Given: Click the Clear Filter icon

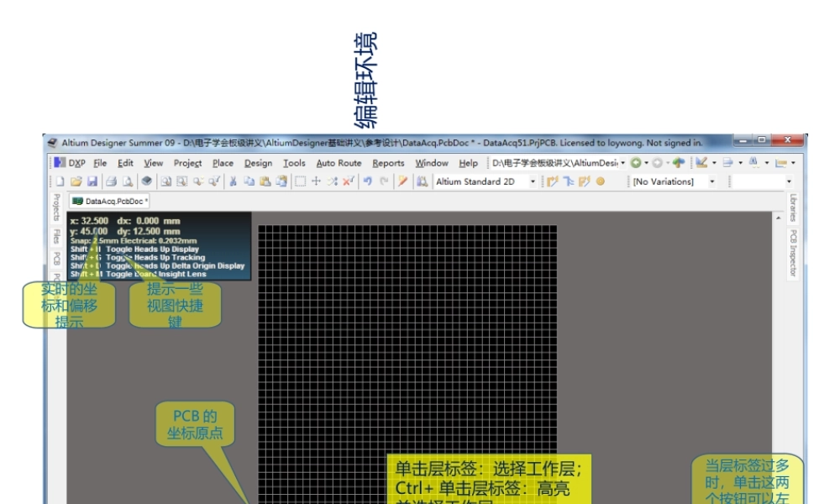Looking at the screenshot, I should point(349,181).
